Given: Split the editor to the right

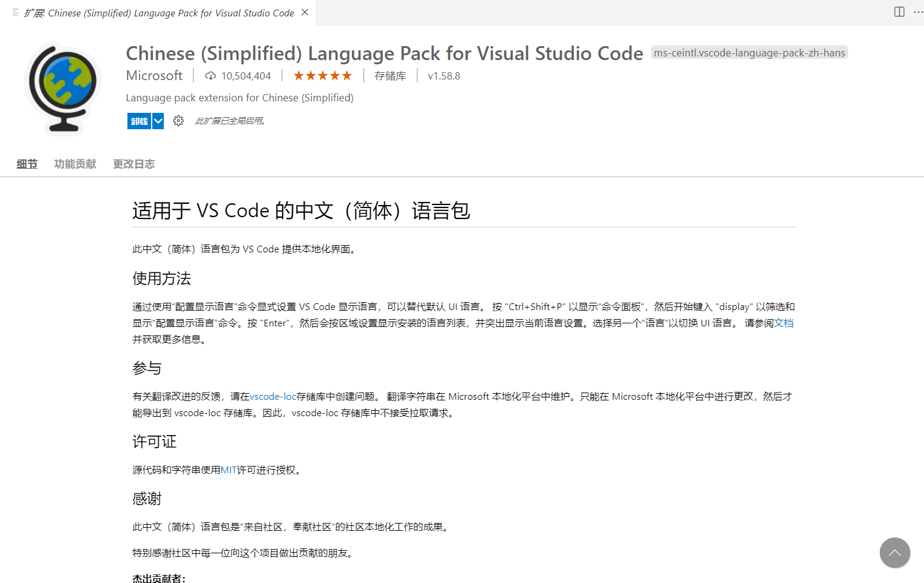Looking at the screenshot, I should 899,12.
